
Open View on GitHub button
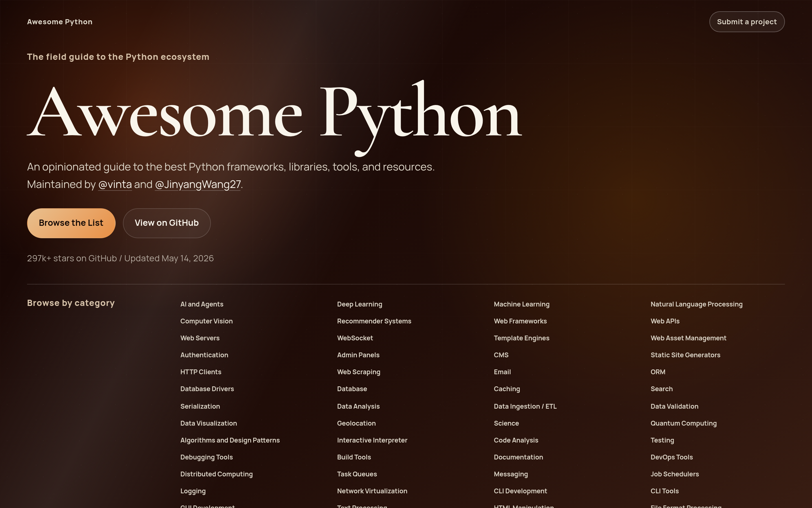(x=167, y=223)
